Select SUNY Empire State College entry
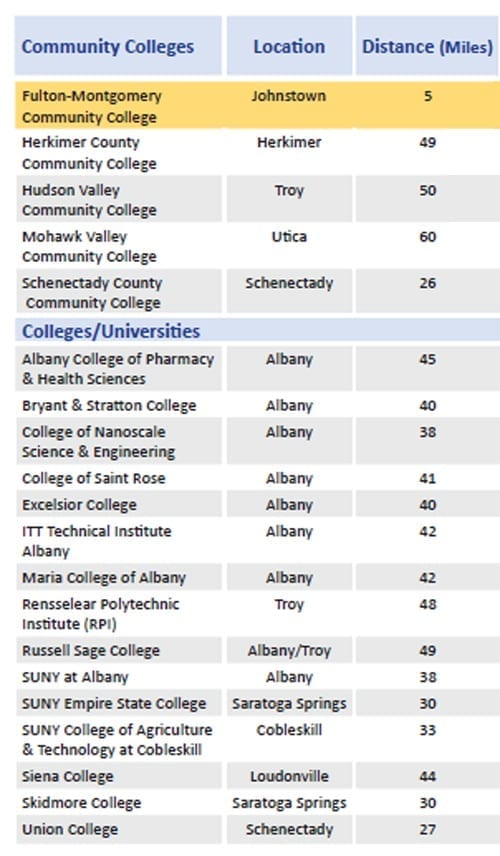Viewport: 500px width, 856px height. coord(114,703)
